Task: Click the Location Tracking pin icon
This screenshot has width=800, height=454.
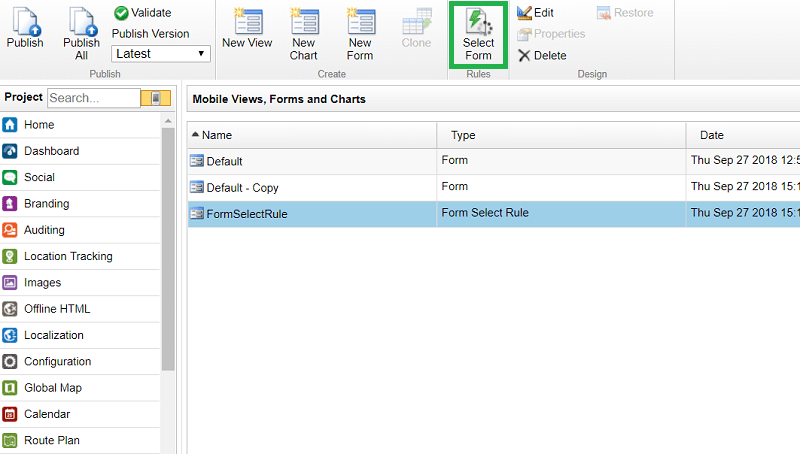Action: coord(10,256)
